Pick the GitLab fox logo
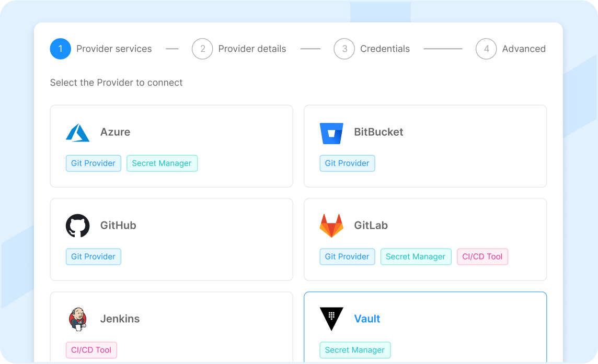 (x=331, y=226)
